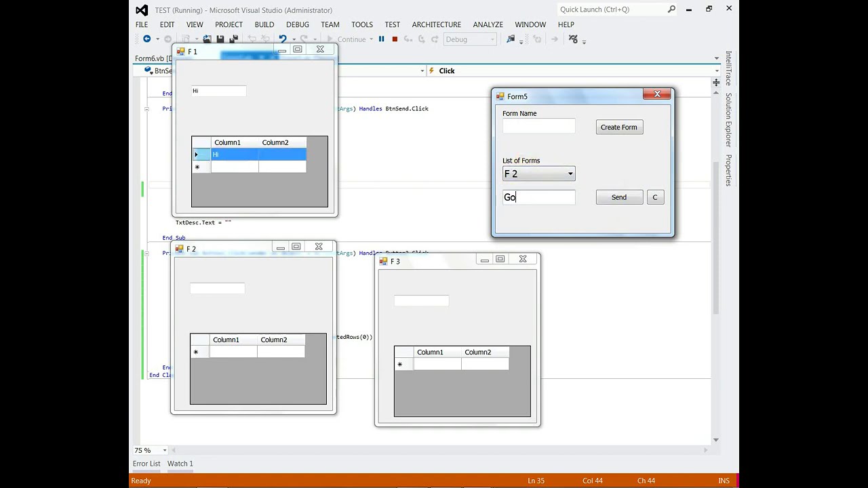Click Column1 header in F 1 grid
Screen dimensions: 868x488
click(235, 142)
